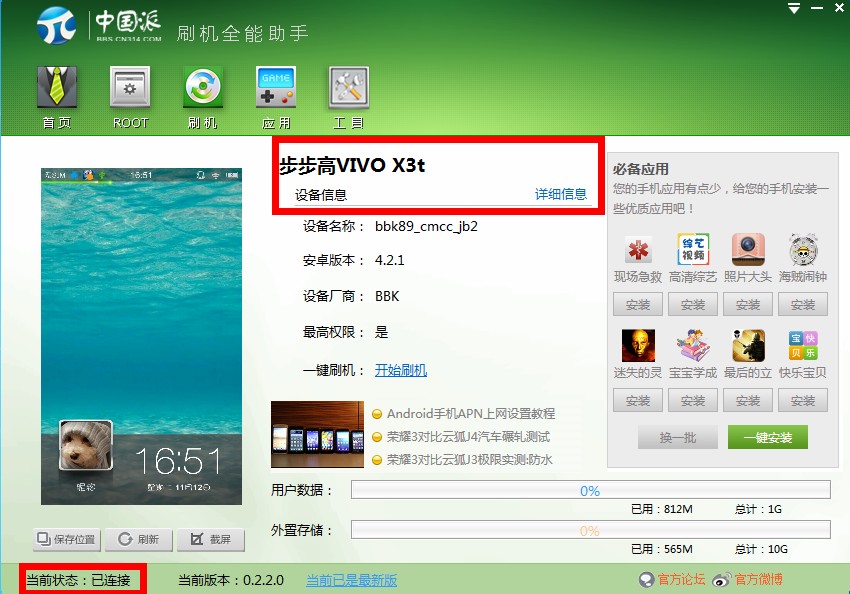This screenshot has width=850, height=594.
Task: Click the phones news thumbnail image
Action: tap(317, 434)
